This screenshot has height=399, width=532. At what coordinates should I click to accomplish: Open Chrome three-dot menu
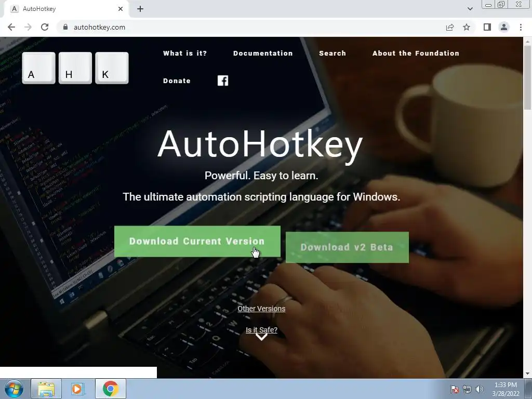pyautogui.click(x=521, y=27)
